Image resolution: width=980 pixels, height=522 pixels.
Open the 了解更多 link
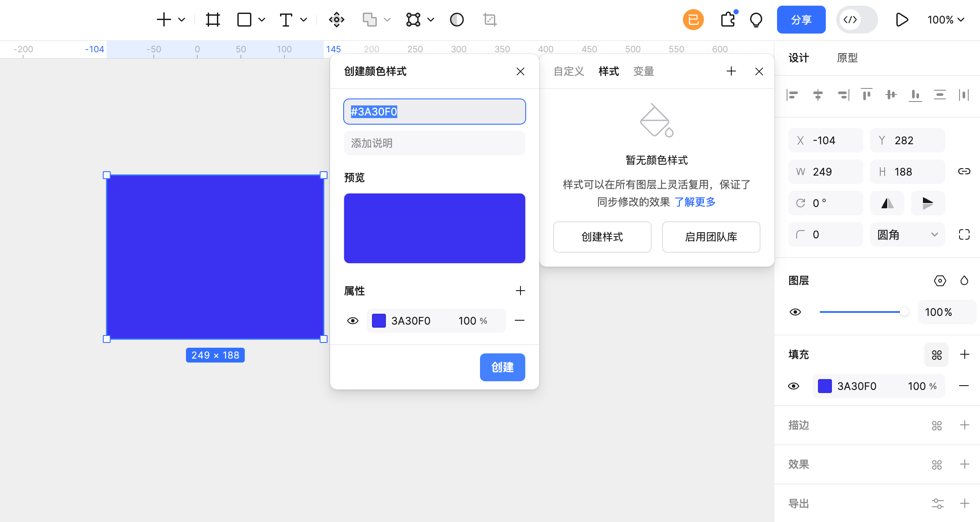695,202
